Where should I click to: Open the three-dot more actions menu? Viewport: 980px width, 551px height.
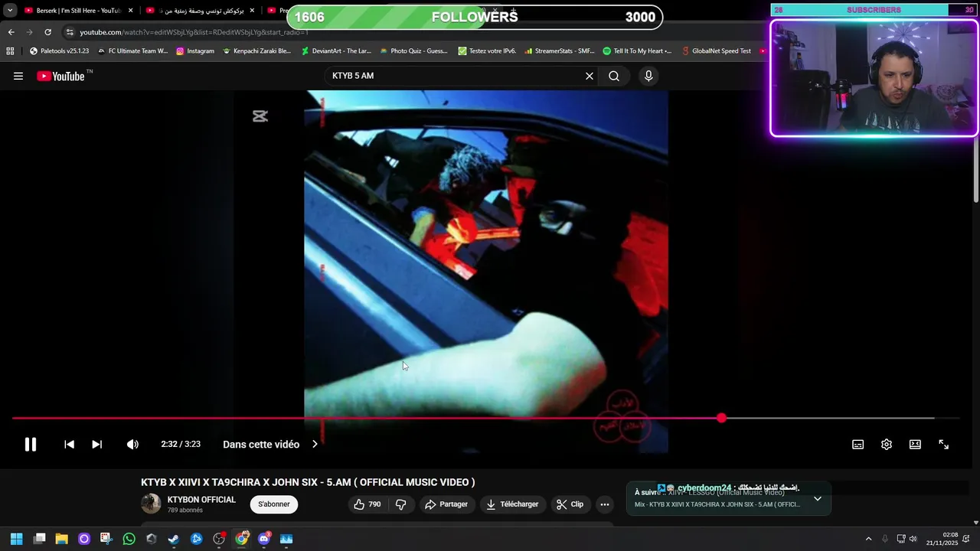tap(605, 504)
